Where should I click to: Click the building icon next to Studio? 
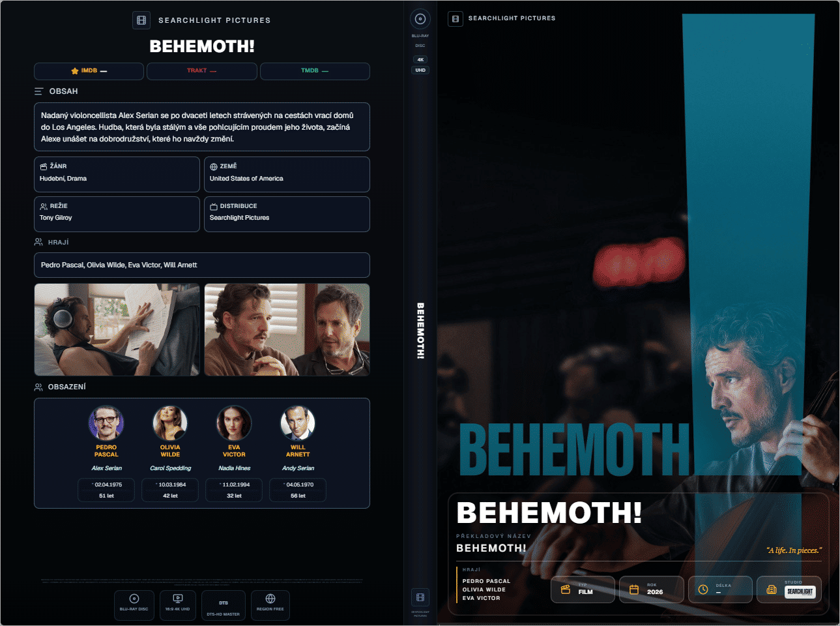[772, 589]
